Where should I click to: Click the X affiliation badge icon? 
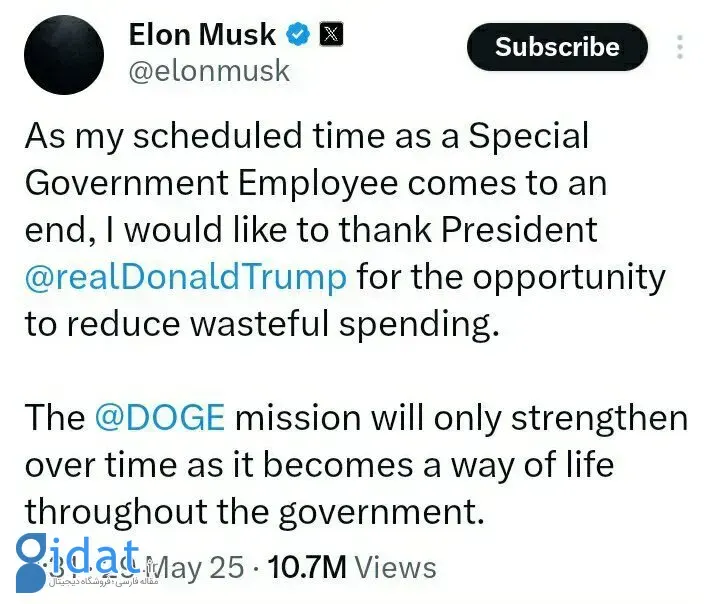pos(329,35)
